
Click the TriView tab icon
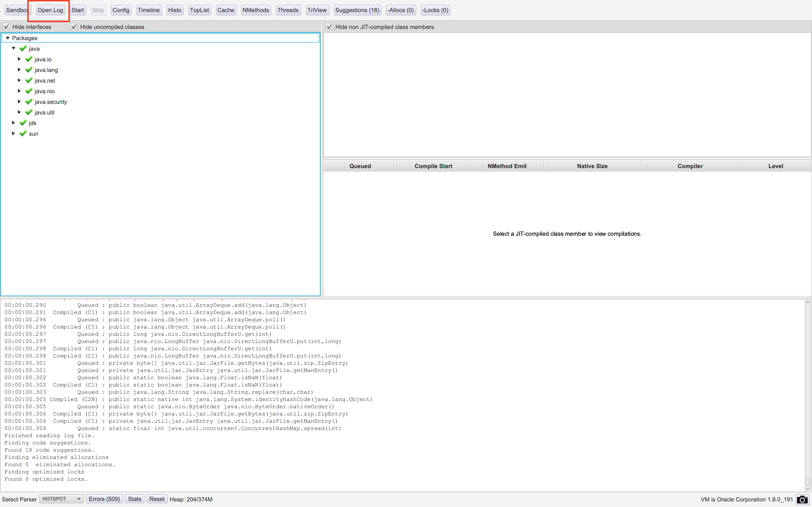[x=317, y=10]
